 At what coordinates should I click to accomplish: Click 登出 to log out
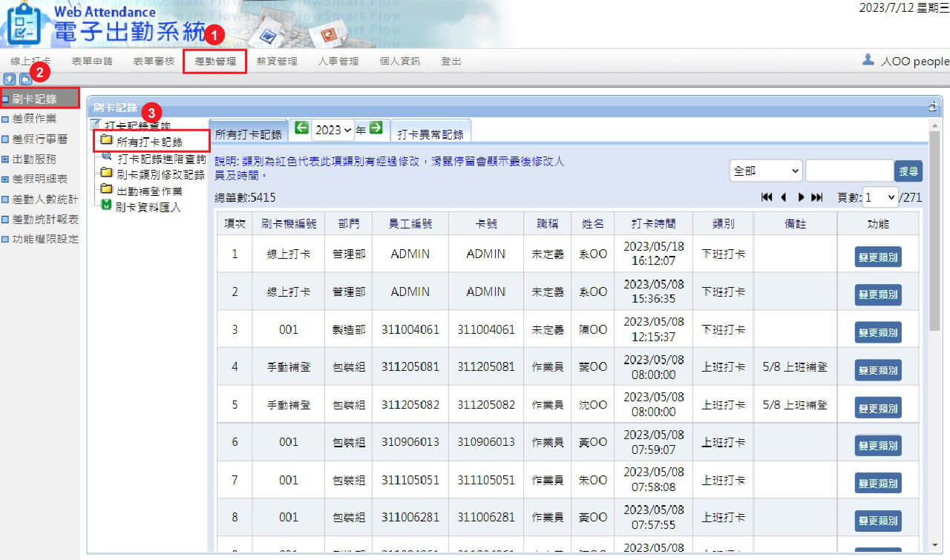pos(451,61)
